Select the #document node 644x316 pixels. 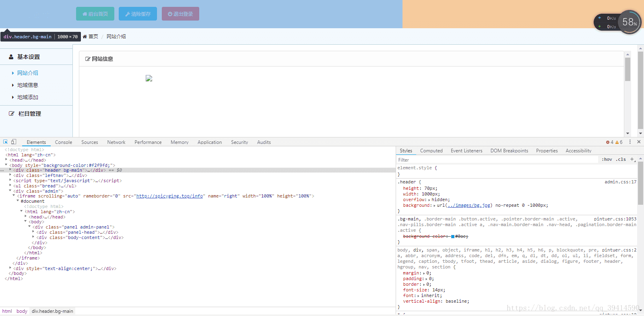point(33,201)
